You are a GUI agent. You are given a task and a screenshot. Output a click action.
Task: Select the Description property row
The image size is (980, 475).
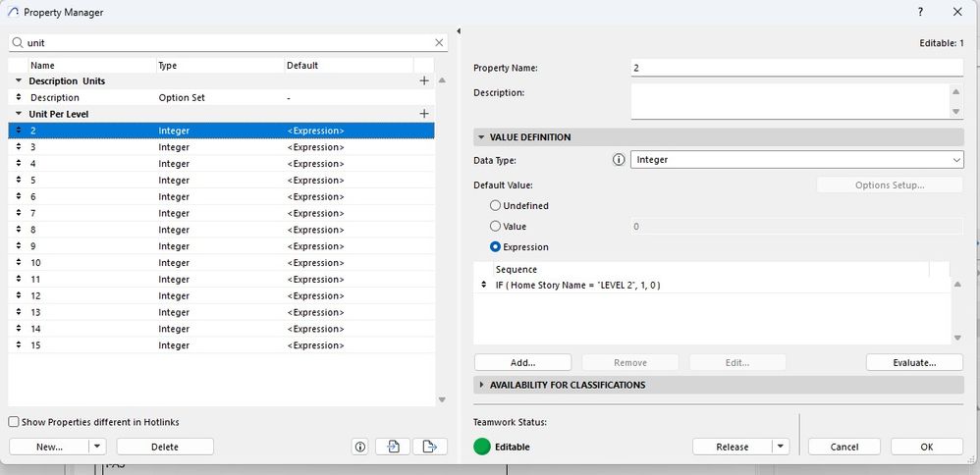click(222, 97)
